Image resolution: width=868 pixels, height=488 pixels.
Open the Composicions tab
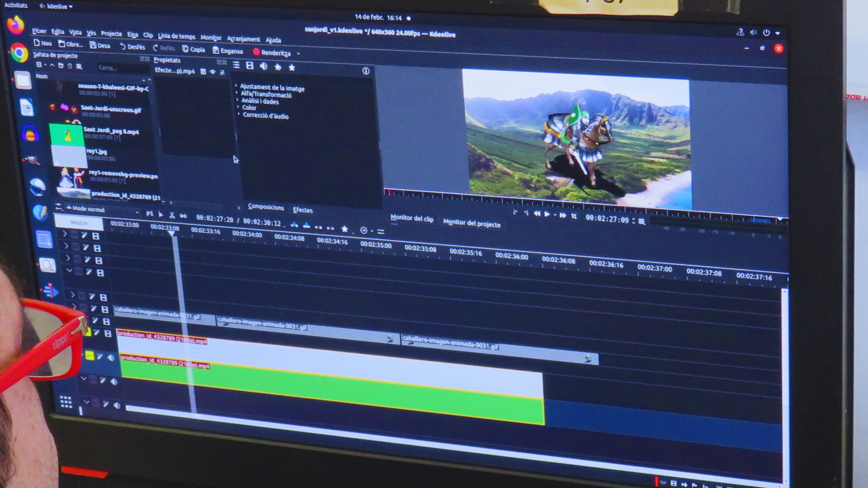pyautogui.click(x=266, y=207)
